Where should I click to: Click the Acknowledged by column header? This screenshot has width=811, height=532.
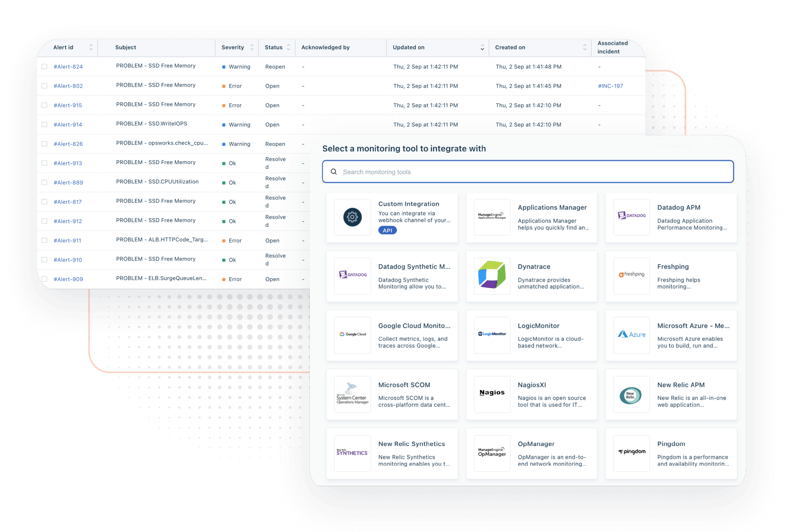point(325,47)
